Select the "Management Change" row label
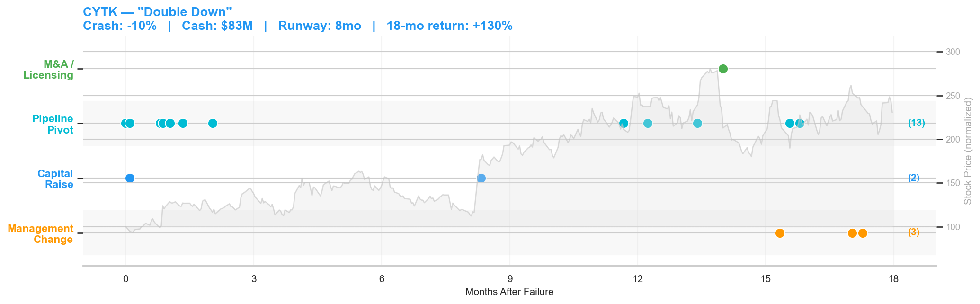Screen dimensions: 980x304 tap(41, 234)
